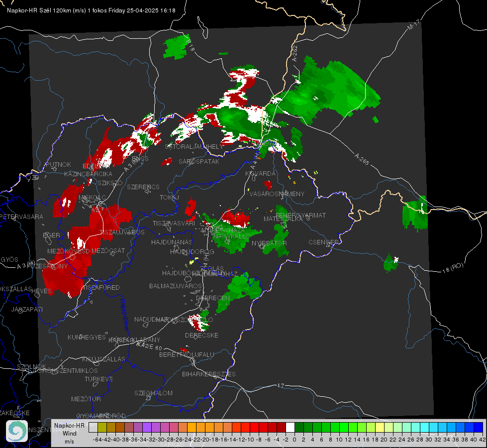Viewport: 487px width, 448px height.
Task: Click the PÉTERVÁSÁRA town label
Action: 21,217
